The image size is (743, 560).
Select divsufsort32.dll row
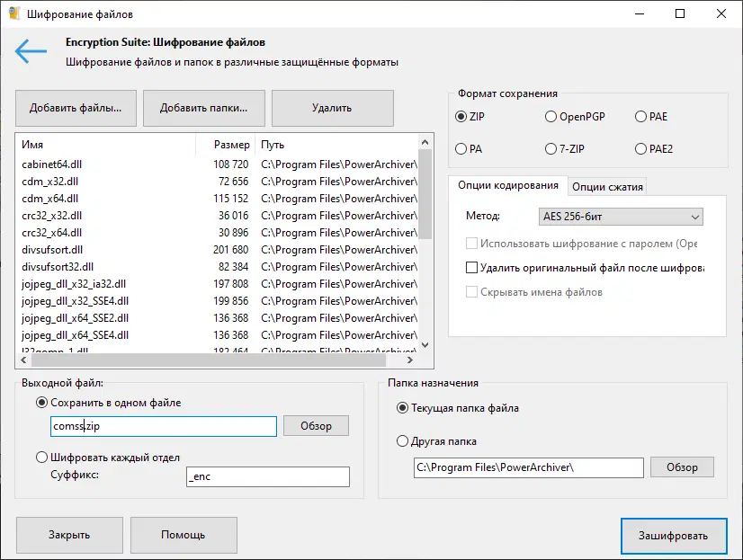[x=218, y=266]
